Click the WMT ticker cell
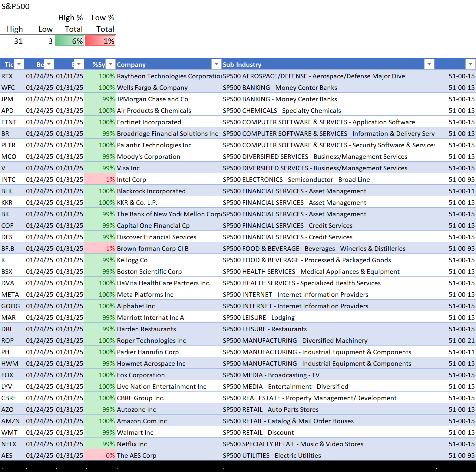 click(12, 432)
